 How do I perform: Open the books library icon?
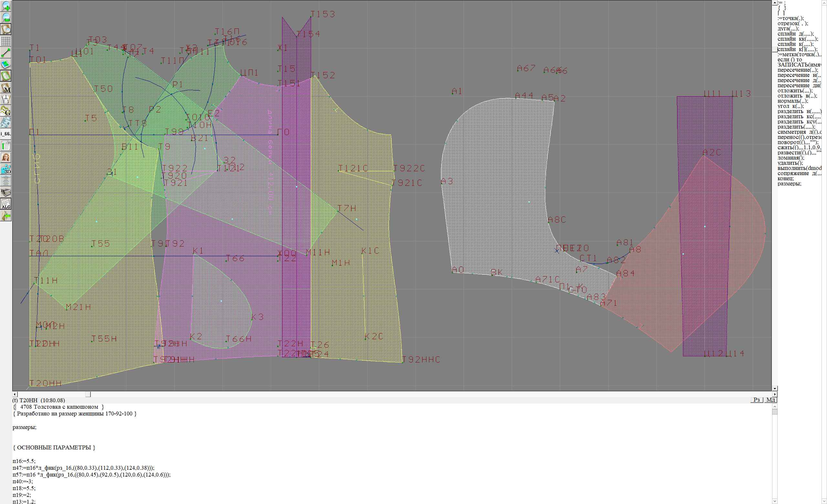[x=6, y=192]
